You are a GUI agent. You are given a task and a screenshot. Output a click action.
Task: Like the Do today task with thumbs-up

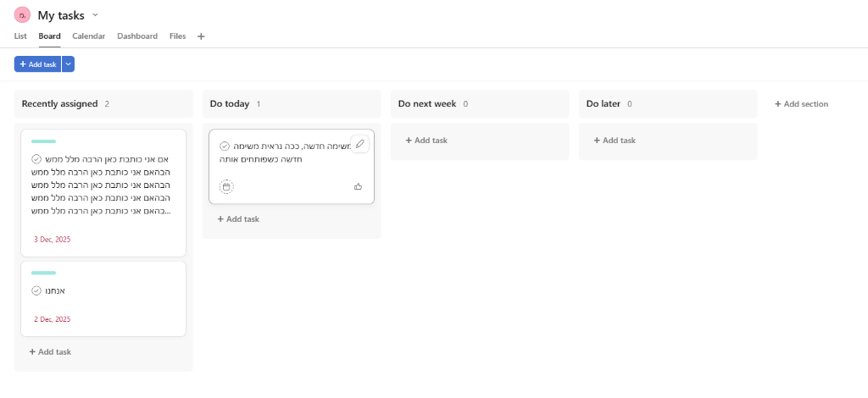pos(359,187)
